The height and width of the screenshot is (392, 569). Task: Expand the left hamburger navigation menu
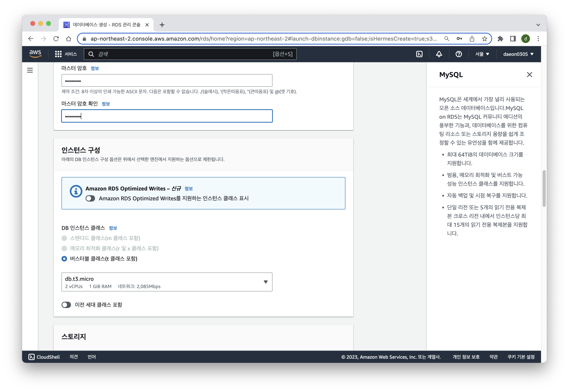pyautogui.click(x=30, y=70)
